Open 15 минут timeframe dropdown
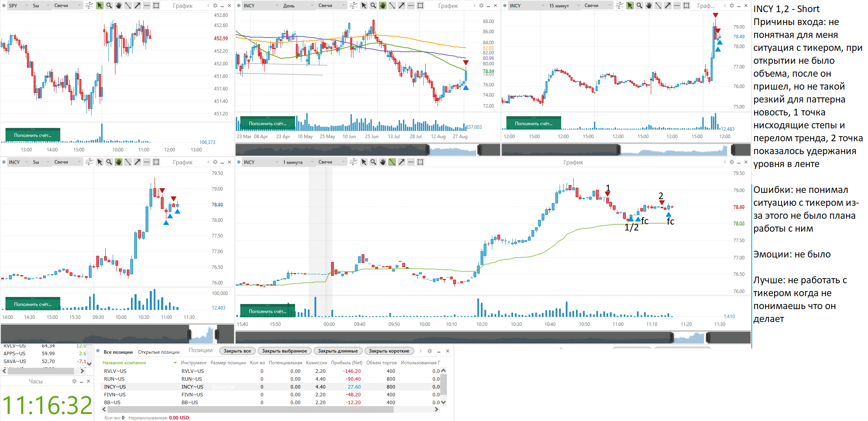 pyautogui.click(x=564, y=5)
